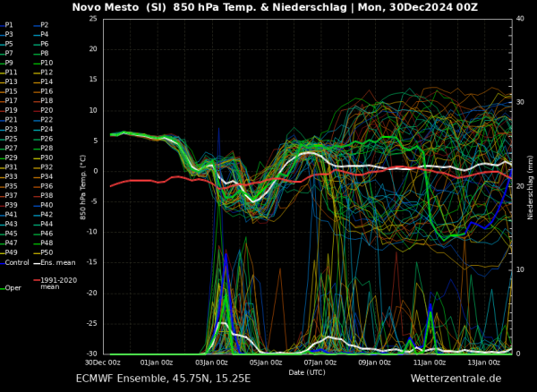The height and width of the screenshot is (392, 537).
Task: Click the P25 legend label
Action: (7, 139)
